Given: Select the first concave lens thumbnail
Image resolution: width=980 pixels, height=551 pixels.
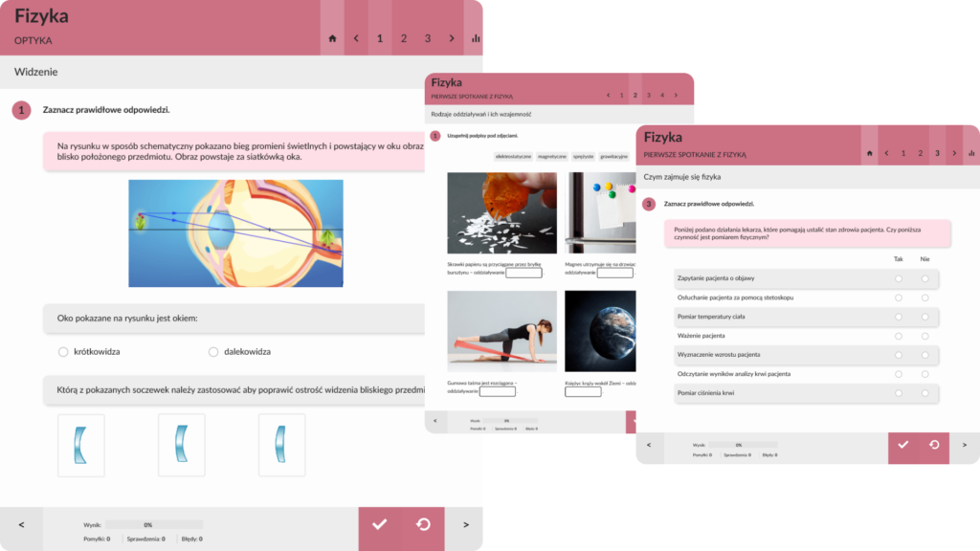Looking at the screenshot, I should 81,445.
